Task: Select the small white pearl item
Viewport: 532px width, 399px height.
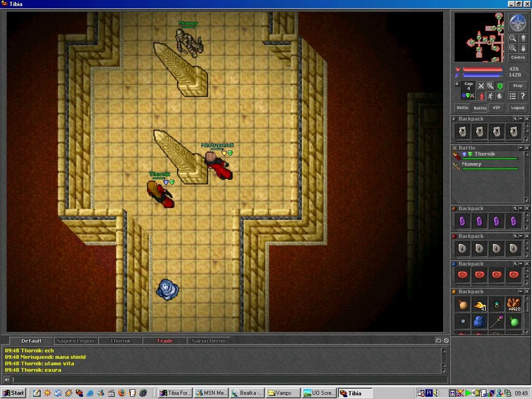Action: (462, 321)
